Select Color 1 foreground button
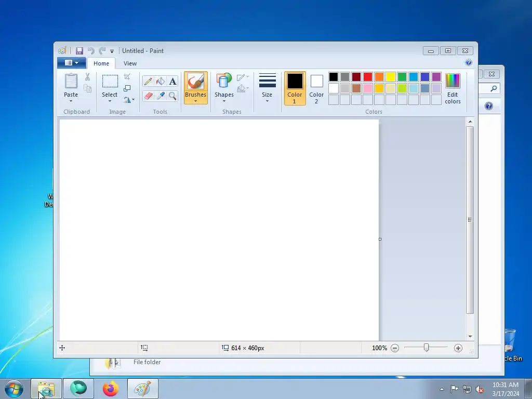Viewport: 532px width, 399px height. click(x=295, y=88)
